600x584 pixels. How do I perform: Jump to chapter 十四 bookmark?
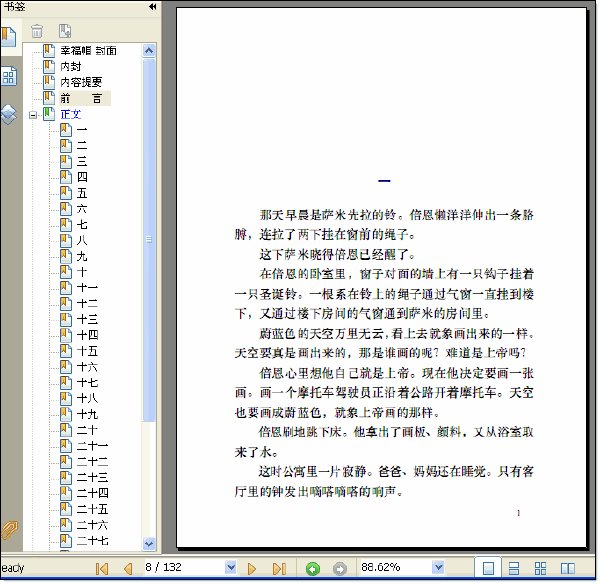click(x=87, y=336)
